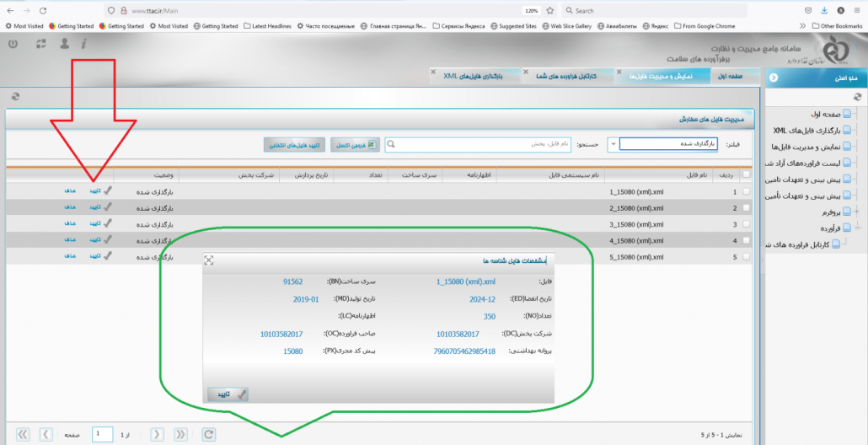Image resolution: width=868 pixels, height=445 pixels.
Task: Click the double-left chevron pagination button
Action: (x=24, y=435)
